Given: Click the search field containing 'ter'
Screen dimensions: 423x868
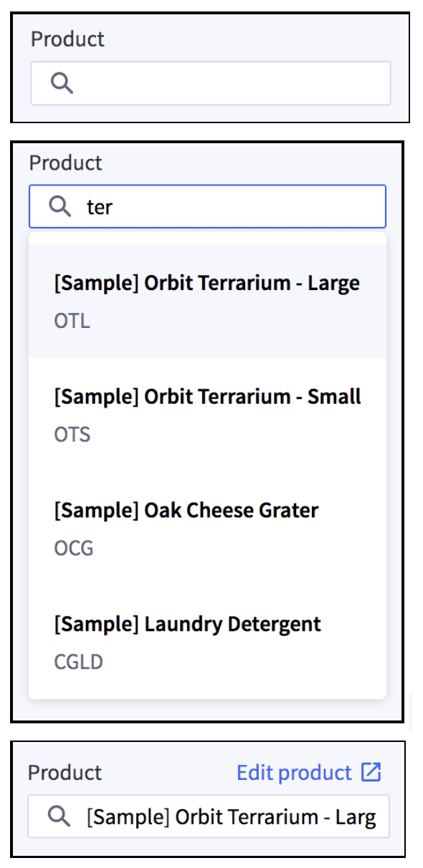Looking at the screenshot, I should click(x=208, y=206).
